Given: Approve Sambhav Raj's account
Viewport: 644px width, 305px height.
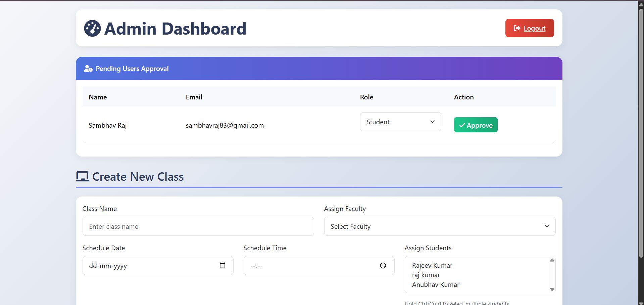Looking at the screenshot, I should click(x=476, y=125).
